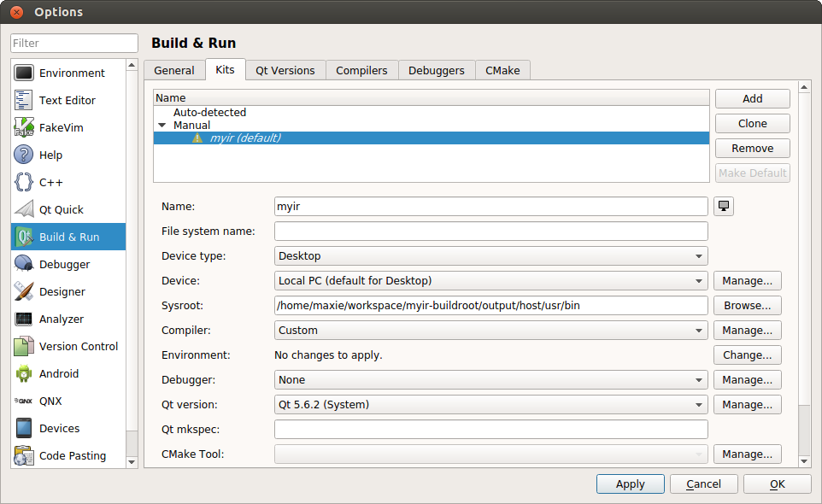
Task: Switch to the Qt Versions tab
Action: (x=285, y=71)
